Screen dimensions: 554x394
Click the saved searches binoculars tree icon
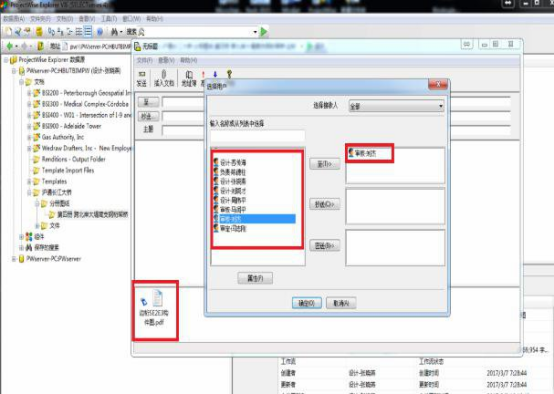pyautogui.click(x=29, y=247)
